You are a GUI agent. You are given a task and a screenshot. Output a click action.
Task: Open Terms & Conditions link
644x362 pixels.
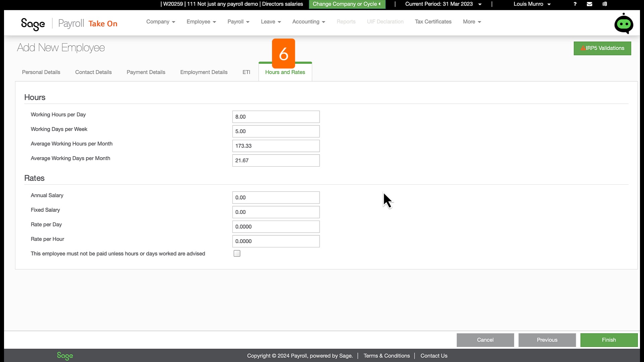coord(386,356)
